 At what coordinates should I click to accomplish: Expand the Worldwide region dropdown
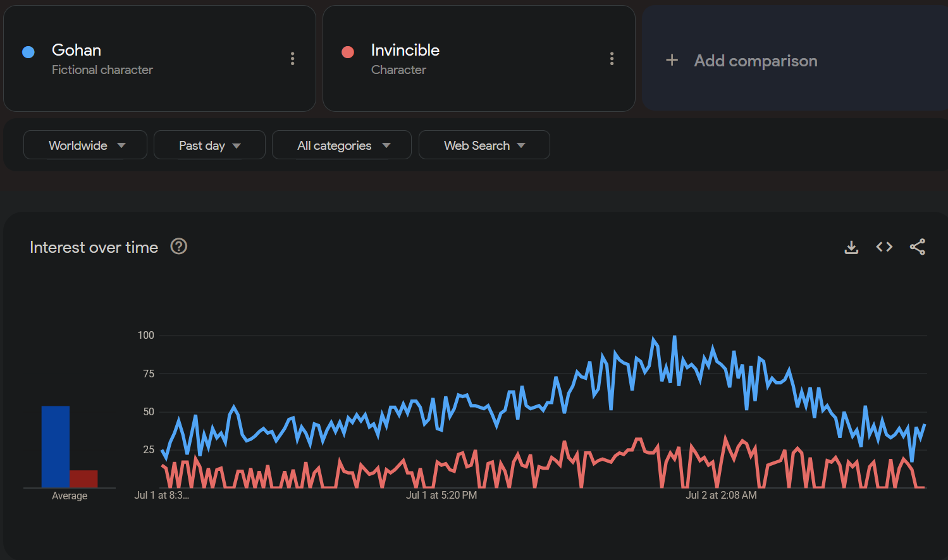[85, 145]
